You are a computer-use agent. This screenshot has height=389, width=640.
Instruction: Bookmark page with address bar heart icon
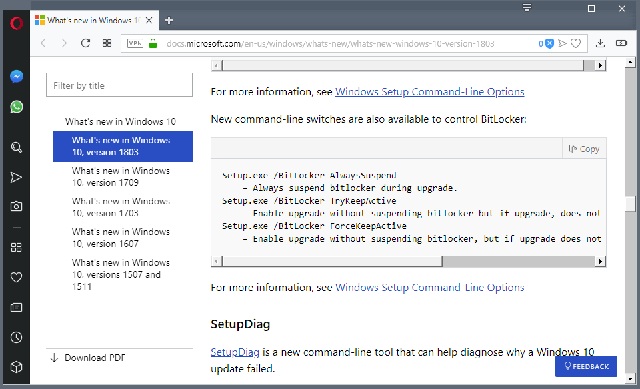click(576, 43)
